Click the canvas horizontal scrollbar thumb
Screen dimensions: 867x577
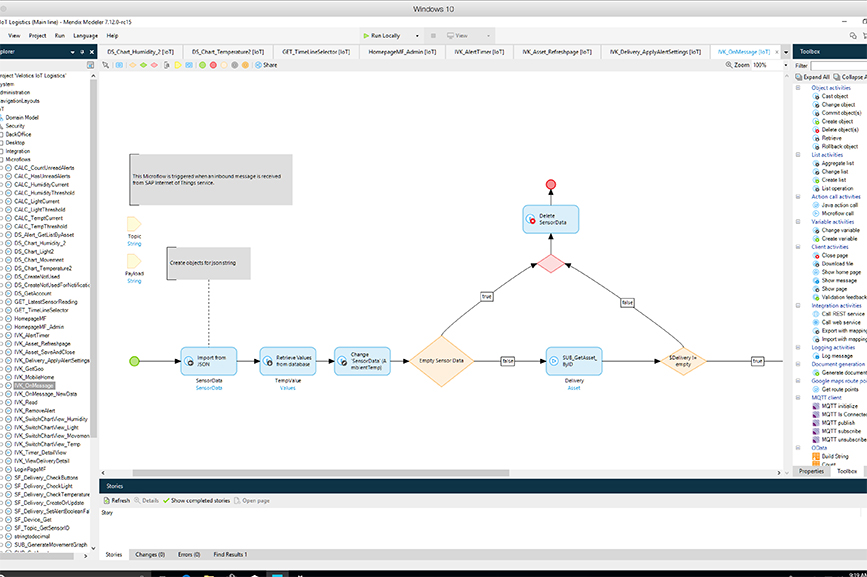[321, 473]
